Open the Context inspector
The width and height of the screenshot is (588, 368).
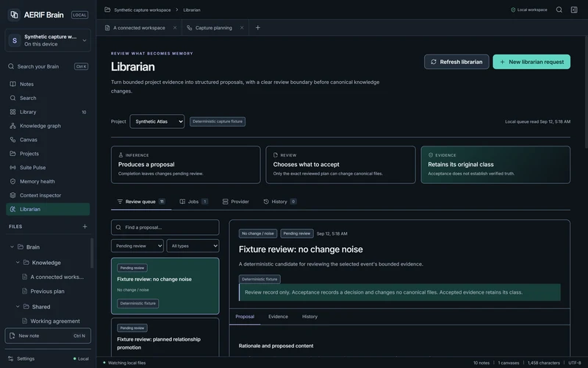[48, 195]
